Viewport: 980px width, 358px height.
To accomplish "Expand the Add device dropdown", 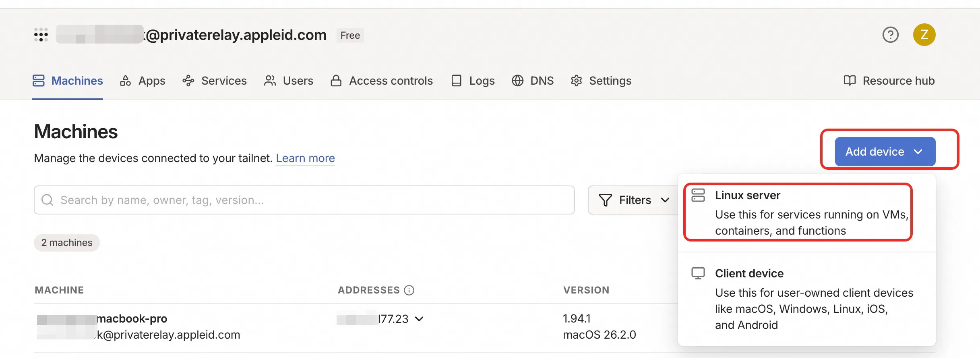I will pos(885,152).
